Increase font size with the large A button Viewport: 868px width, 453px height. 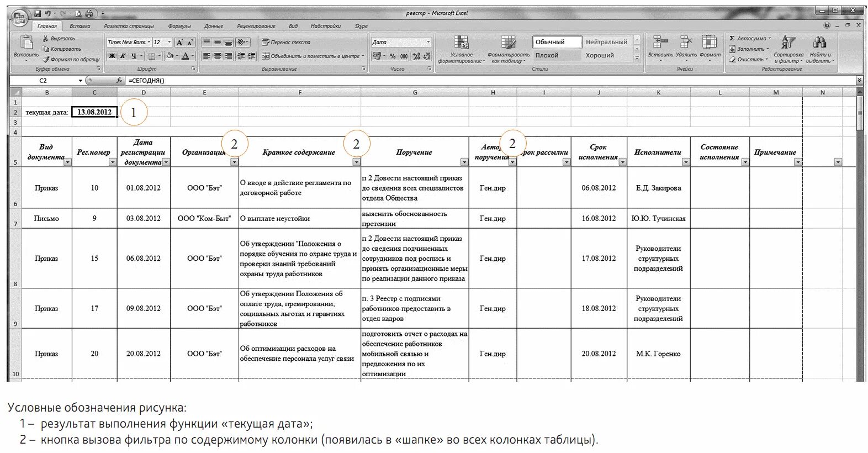(x=179, y=42)
